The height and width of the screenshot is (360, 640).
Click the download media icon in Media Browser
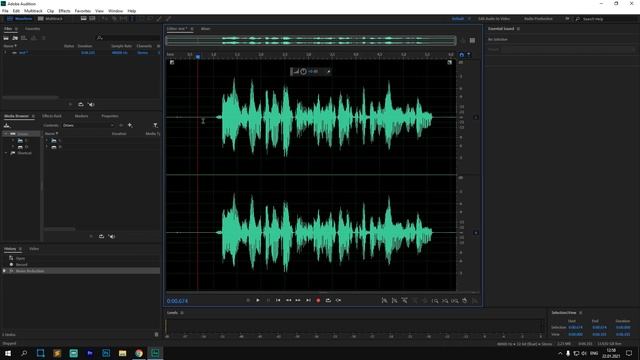pos(7,125)
